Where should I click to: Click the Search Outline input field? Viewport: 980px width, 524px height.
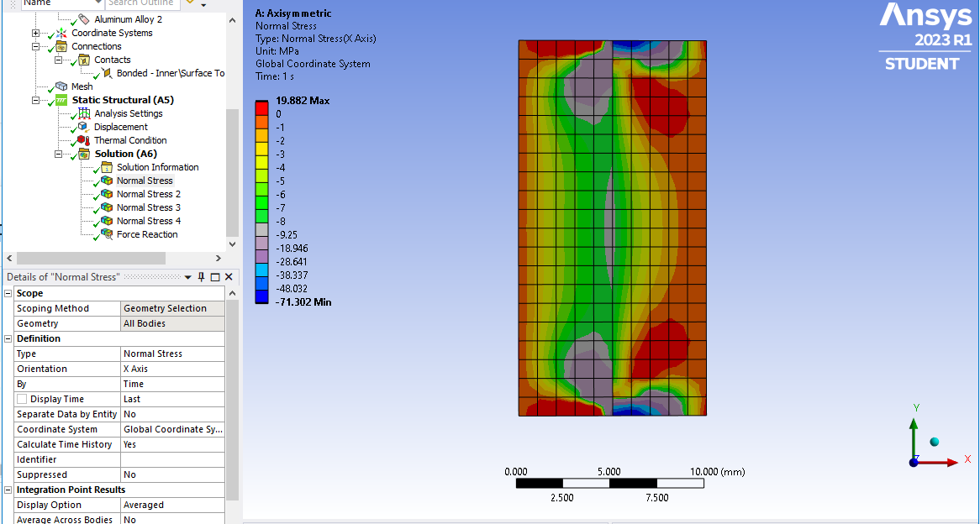143,3
